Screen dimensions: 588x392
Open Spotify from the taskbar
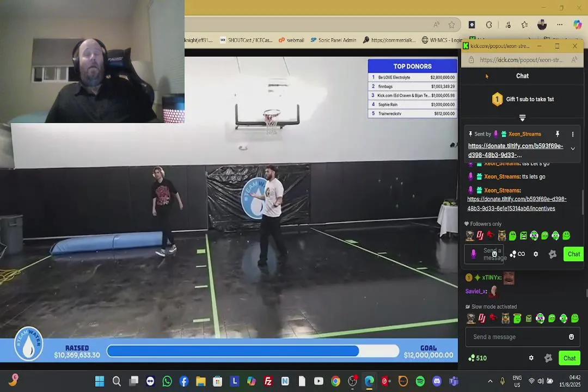[420, 382]
